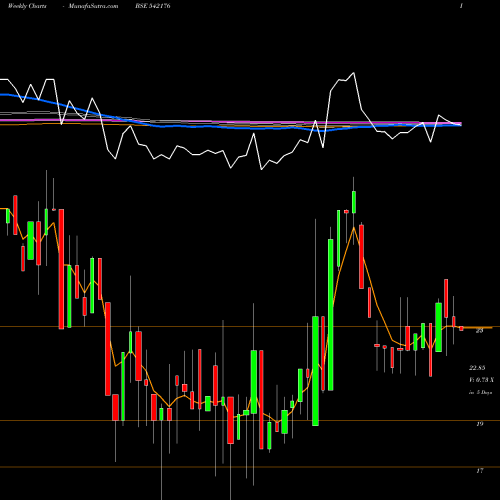This screenshot has height=500, width=500.
Task: Click the "in 5 Days" text
Action: click(x=480, y=392)
